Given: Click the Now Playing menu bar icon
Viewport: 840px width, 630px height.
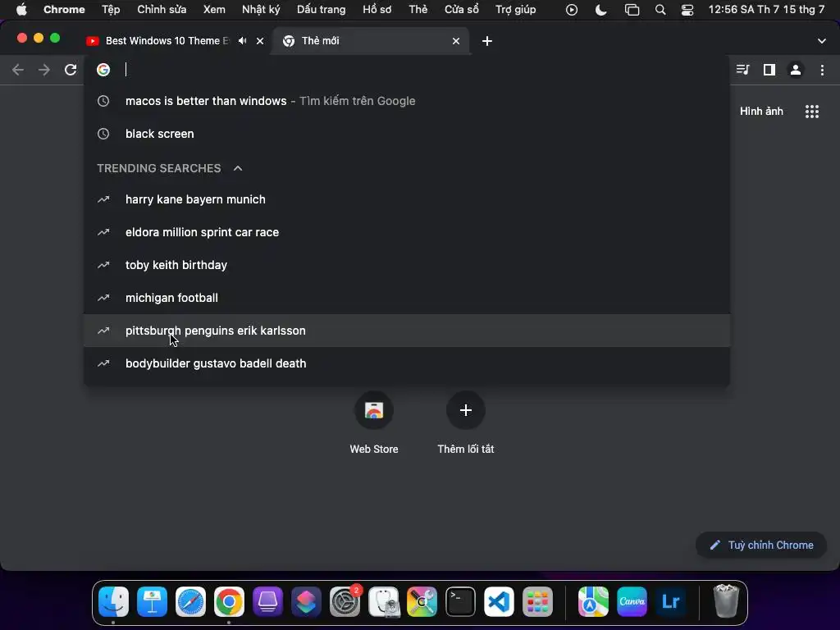Looking at the screenshot, I should 572,10.
